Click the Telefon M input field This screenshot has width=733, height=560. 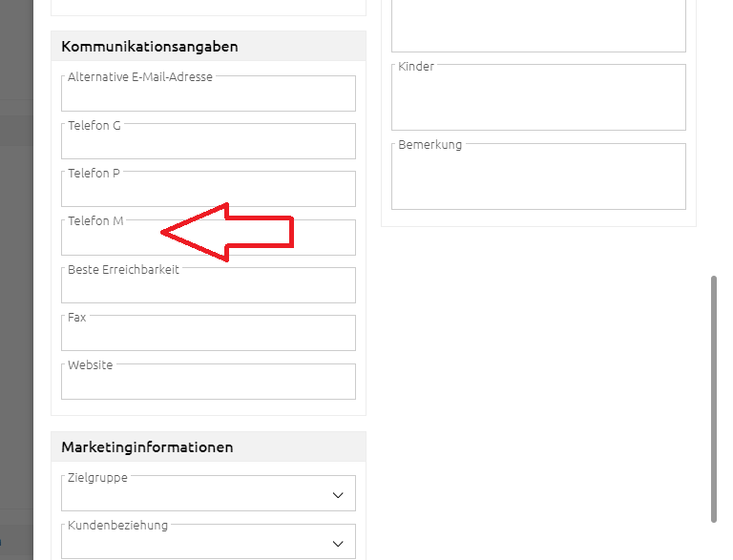point(208,240)
